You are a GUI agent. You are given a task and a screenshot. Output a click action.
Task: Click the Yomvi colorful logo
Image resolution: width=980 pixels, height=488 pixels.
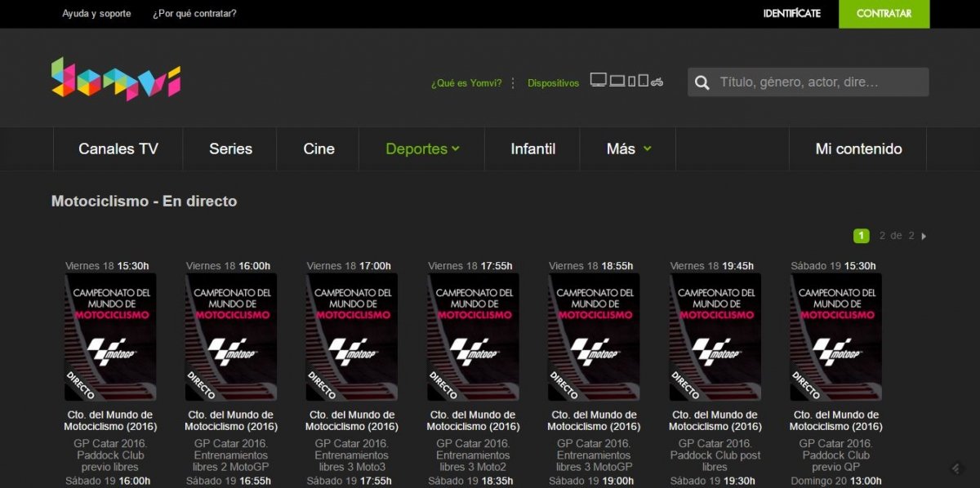pyautogui.click(x=116, y=79)
